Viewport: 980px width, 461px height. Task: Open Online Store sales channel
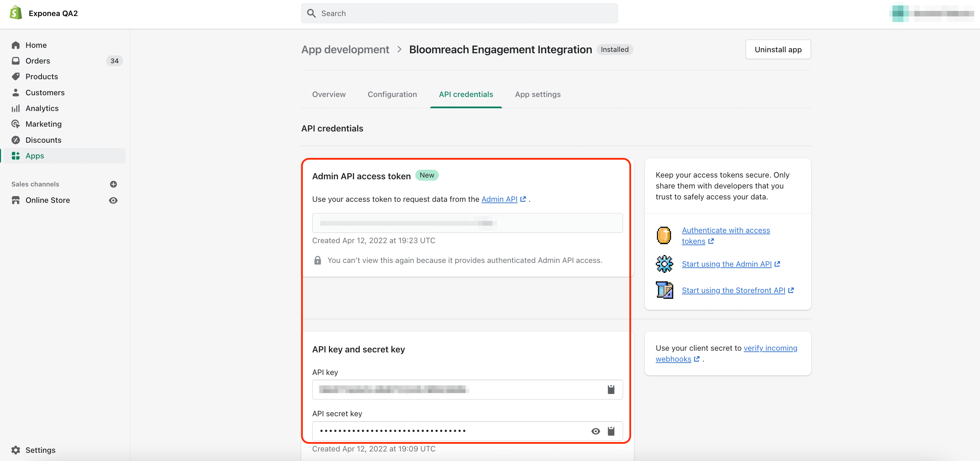pyautogui.click(x=47, y=200)
